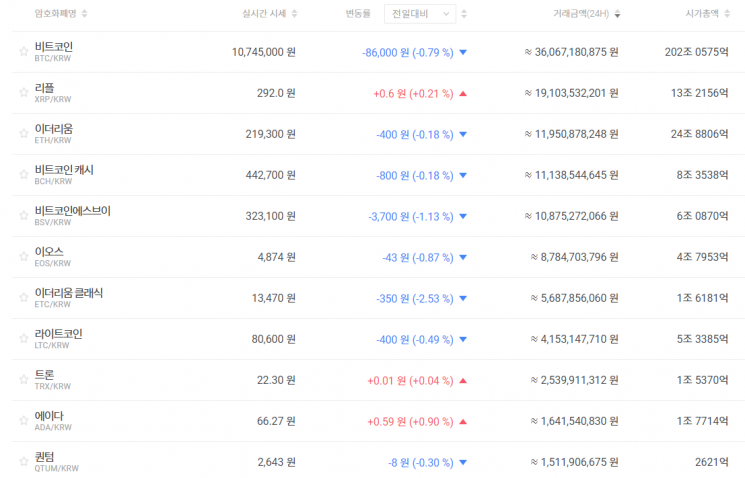Sort by 실시간 시세 column arrows
The image size is (745, 478).
point(295,14)
